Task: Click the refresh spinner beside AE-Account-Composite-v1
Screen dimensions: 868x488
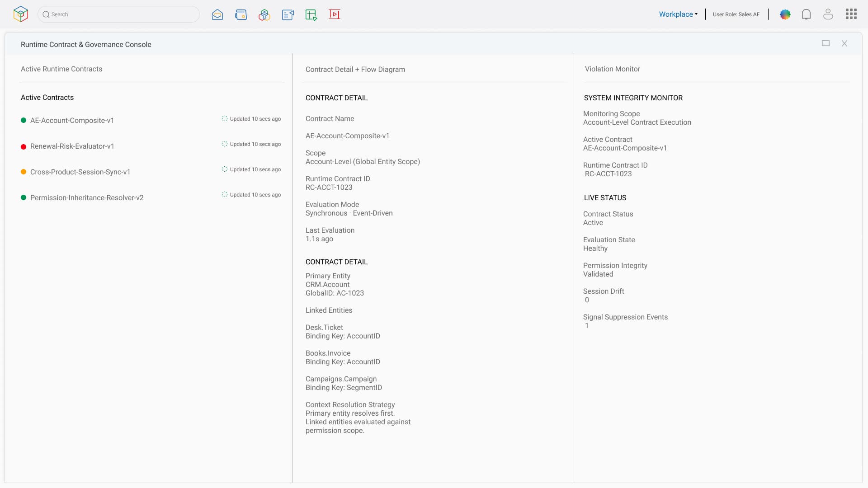Action: click(x=225, y=118)
